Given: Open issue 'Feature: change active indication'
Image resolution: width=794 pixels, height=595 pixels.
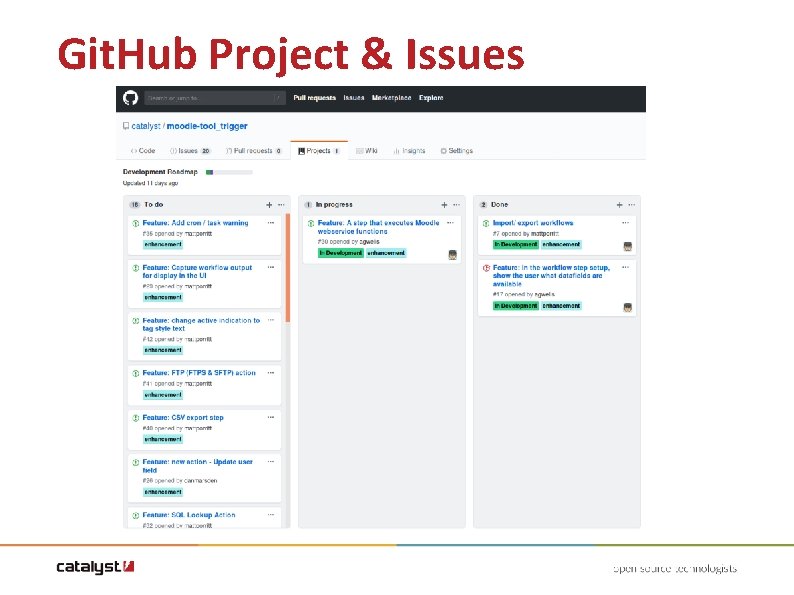Looking at the screenshot, I should pyautogui.click(x=201, y=325).
